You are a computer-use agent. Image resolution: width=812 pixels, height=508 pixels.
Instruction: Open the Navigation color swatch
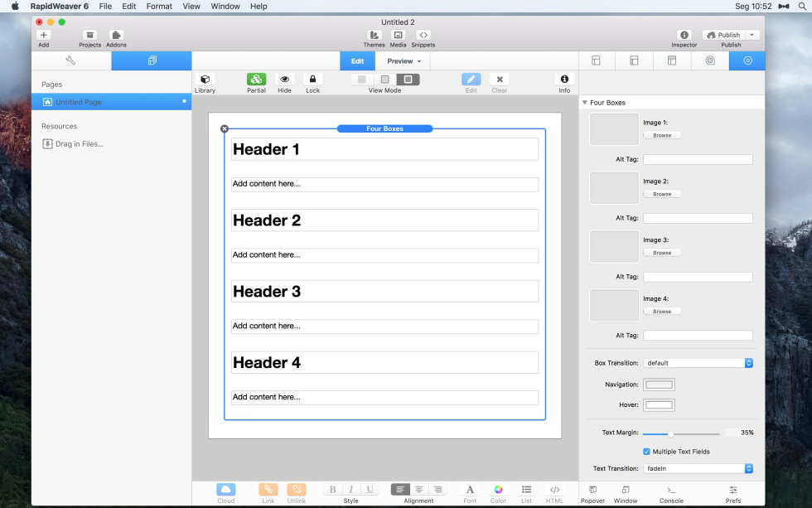click(659, 385)
